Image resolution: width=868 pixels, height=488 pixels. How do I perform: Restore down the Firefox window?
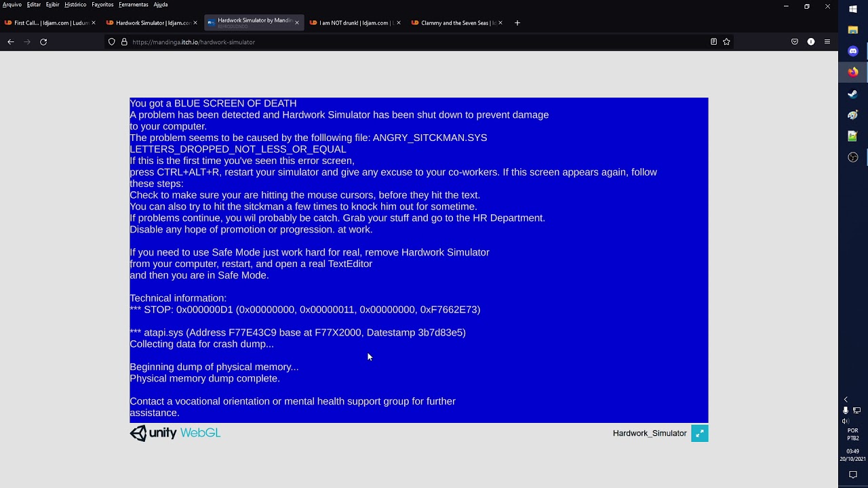(807, 6)
